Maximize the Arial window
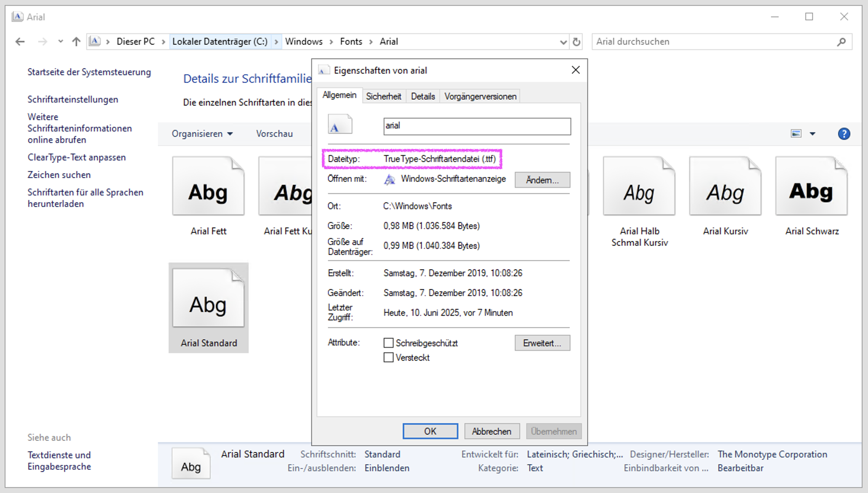Image resolution: width=868 pixels, height=493 pixels. [809, 17]
